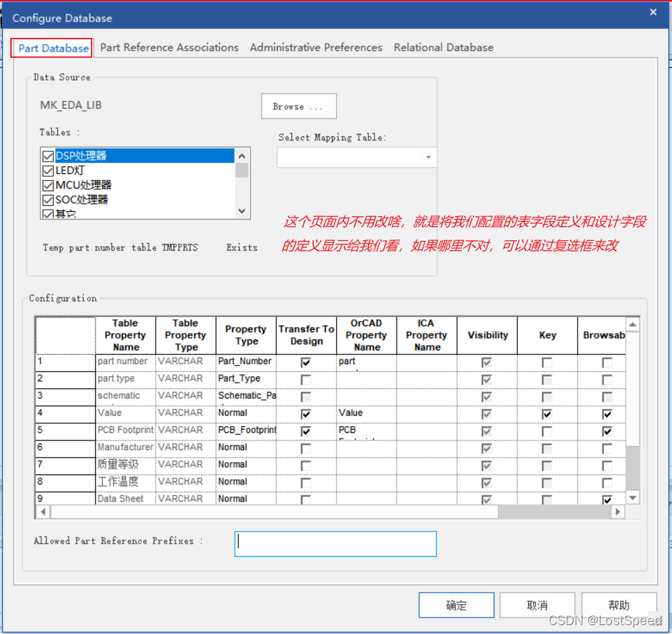Enable Key checkbox for part number row
Image resolution: width=672 pixels, height=634 pixels.
(x=547, y=362)
